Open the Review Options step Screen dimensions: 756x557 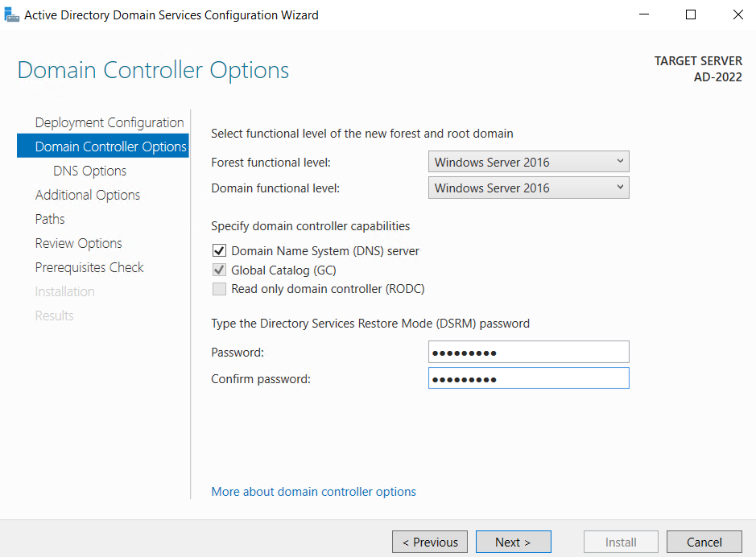(x=78, y=243)
